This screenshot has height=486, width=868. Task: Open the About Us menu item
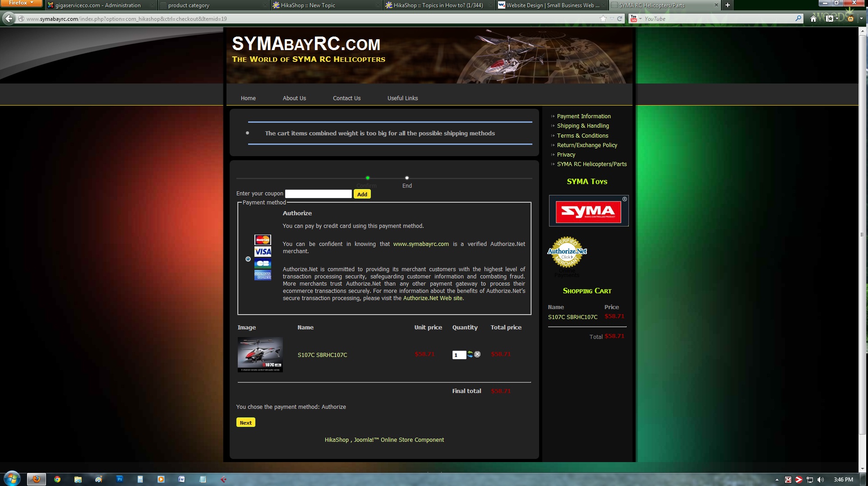(x=294, y=98)
